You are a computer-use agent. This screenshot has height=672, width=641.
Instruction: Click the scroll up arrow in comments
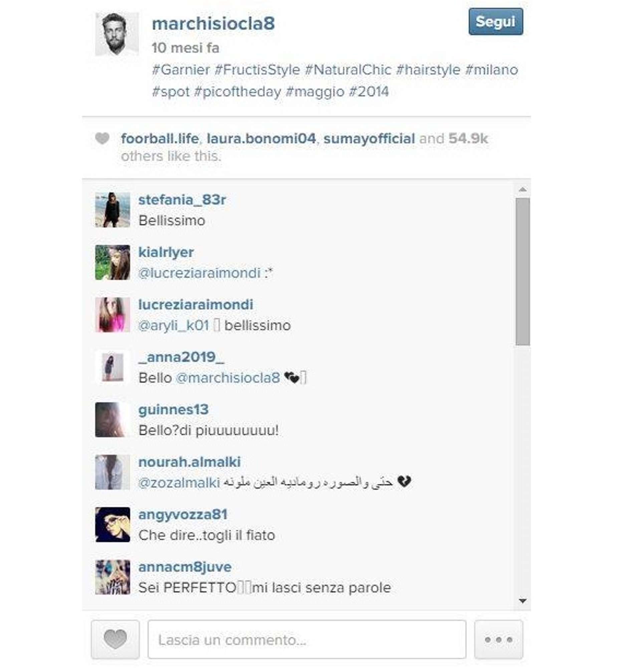click(x=522, y=189)
